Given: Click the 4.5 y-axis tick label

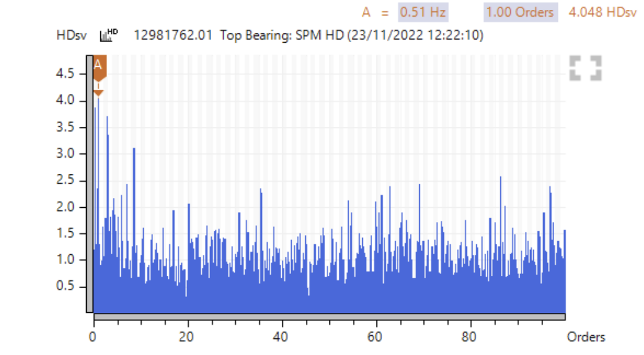Looking at the screenshot, I should (65, 74).
